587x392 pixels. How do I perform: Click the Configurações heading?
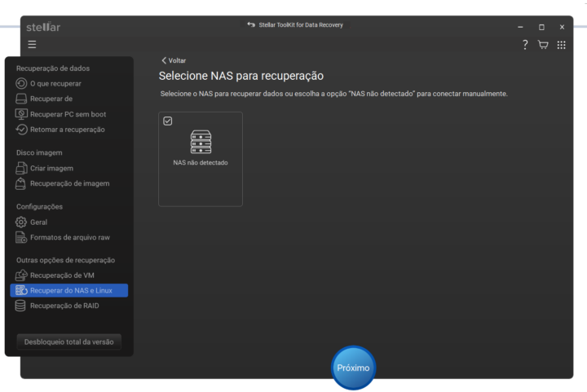pyautogui.click(x=39, y=206)
